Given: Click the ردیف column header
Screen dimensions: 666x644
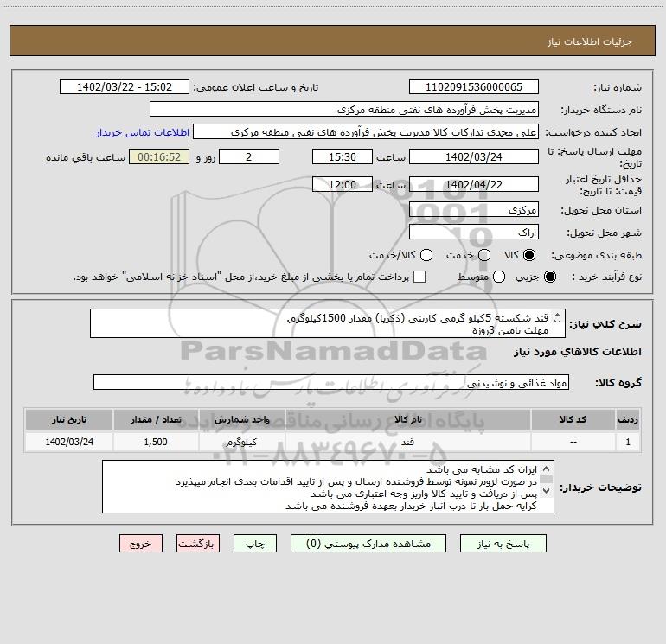Looking at the screenshot, I should (628, 420).
